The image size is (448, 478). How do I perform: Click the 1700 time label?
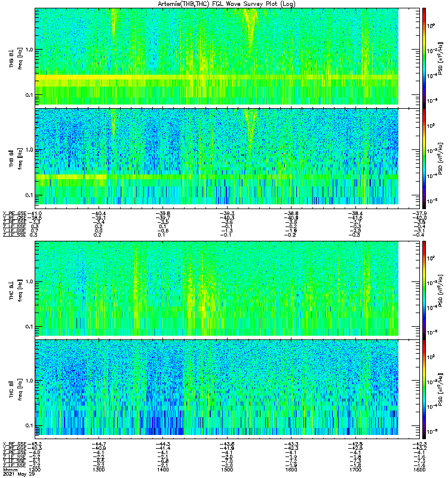[355, 470]
